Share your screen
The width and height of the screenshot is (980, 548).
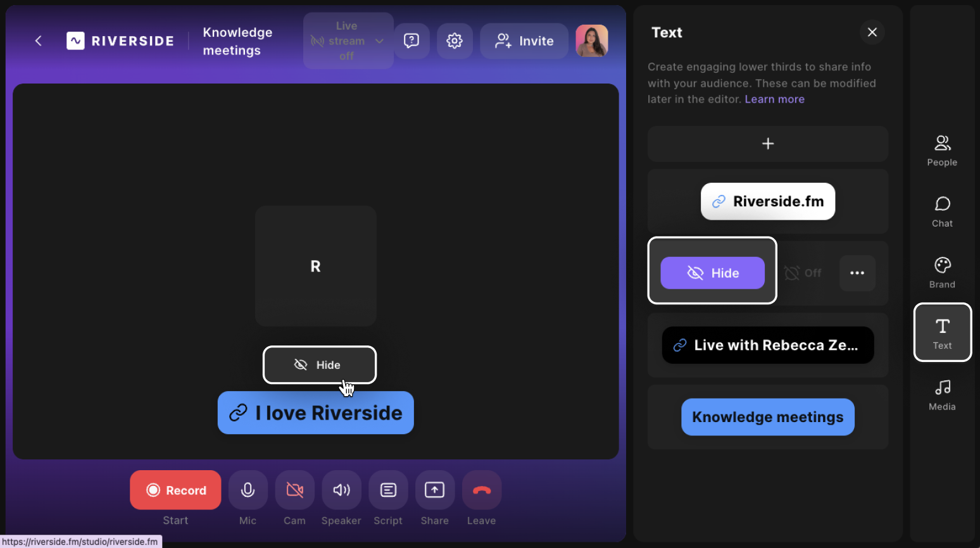coord(435,490)
